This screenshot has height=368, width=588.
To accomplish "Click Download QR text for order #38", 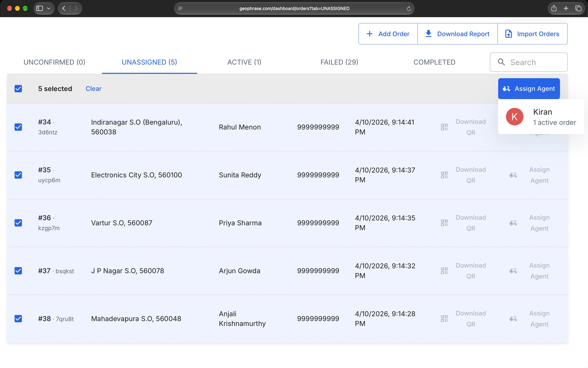I will [x=471, y=319].
